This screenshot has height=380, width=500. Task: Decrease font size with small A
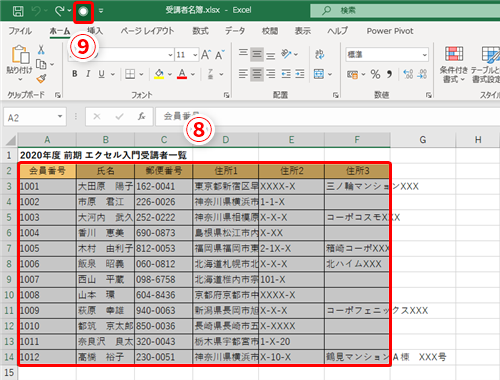[x=219, y=55]
